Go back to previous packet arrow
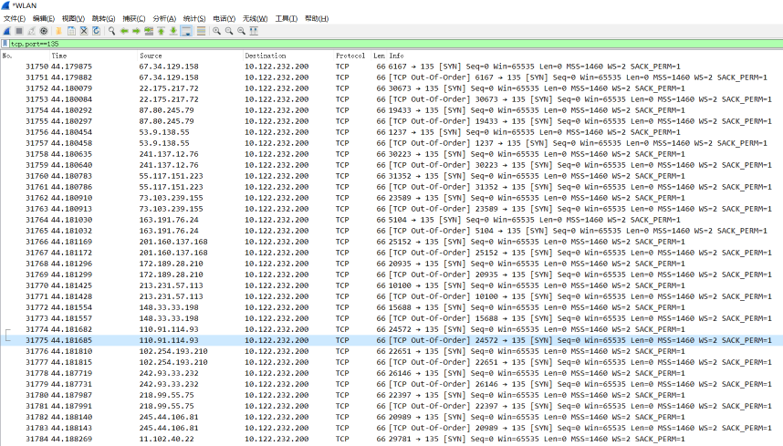The height and width of the screenshot is (446, 783). click(124, 31)
